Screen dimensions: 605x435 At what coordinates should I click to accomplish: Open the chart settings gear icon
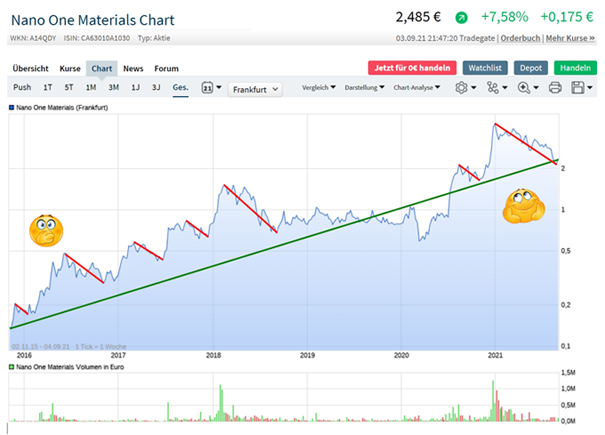(x=461, y=88)
